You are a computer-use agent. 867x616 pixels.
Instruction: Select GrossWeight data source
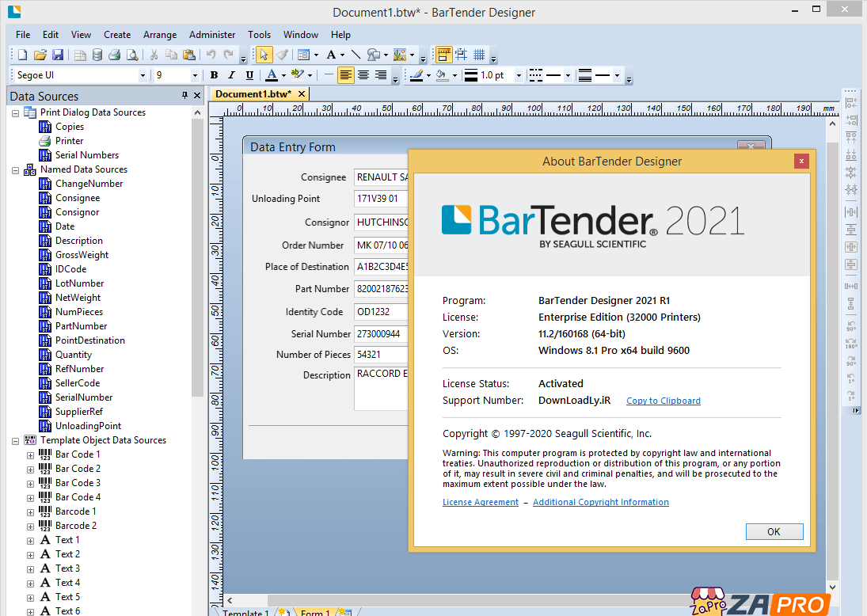(82, 255)
